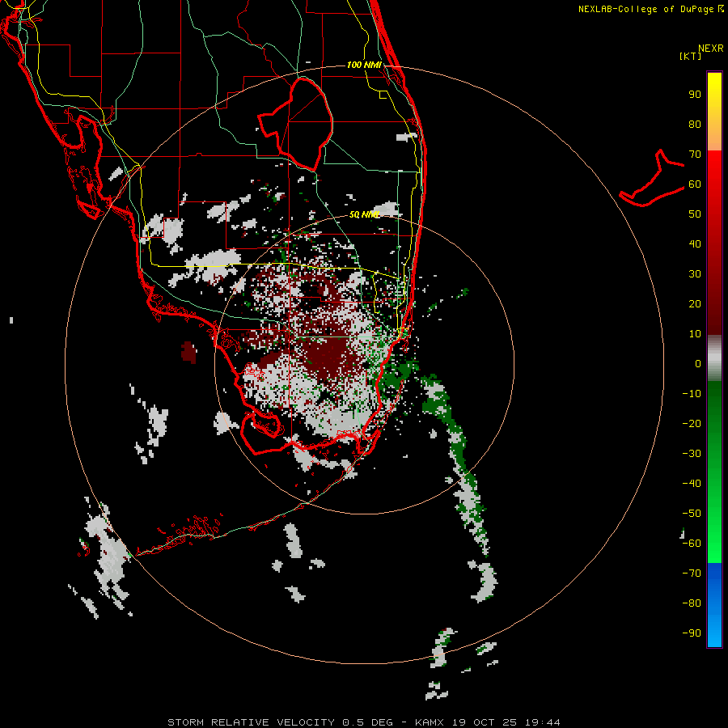Click the -40 scale value
The width and height of the screenshot is (728, 728).
[692, 484]
